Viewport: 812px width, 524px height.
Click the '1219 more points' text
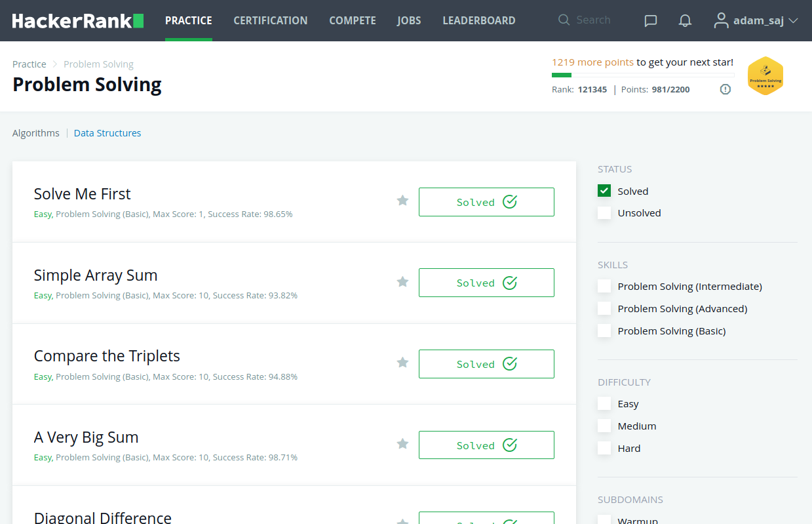point(592,62)
